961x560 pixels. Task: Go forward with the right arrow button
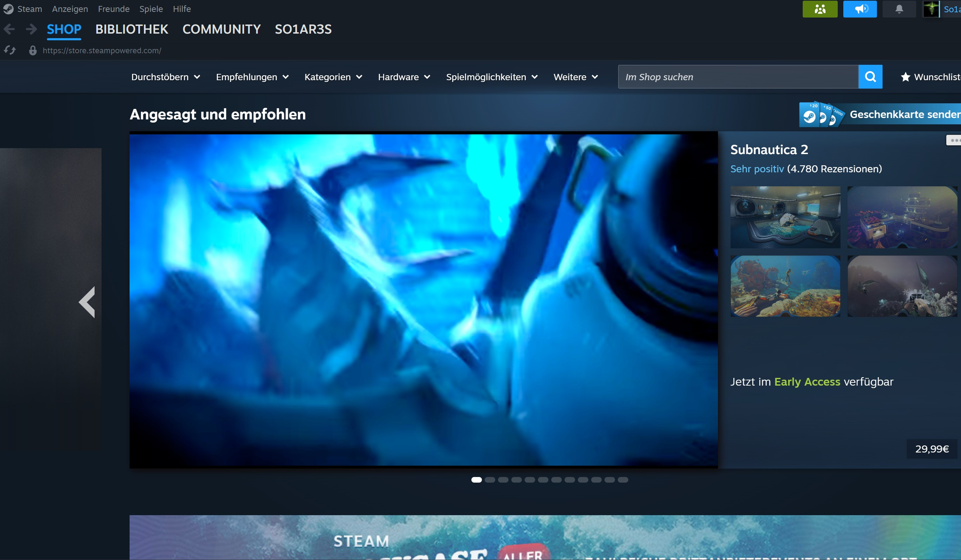[x=31, y=29]
